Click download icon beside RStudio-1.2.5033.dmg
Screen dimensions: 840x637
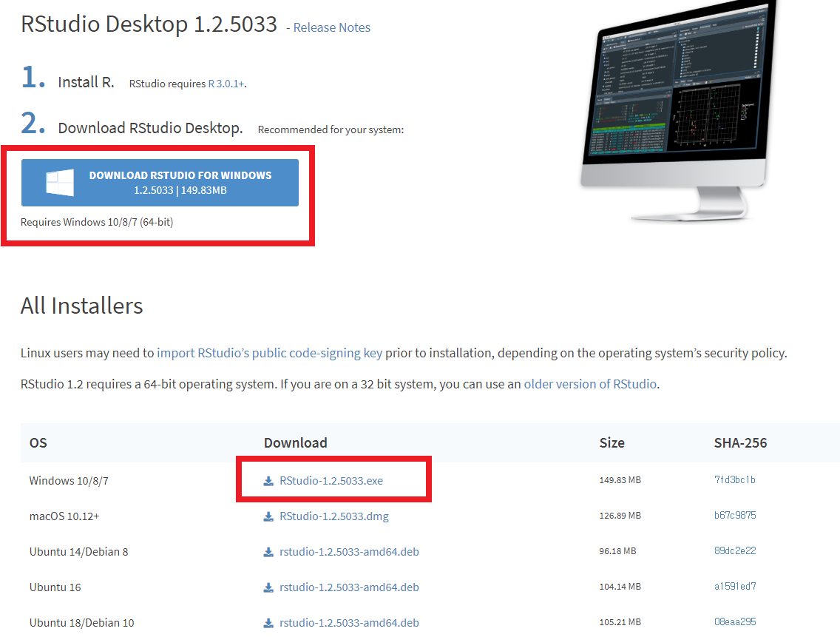(268, 516)
